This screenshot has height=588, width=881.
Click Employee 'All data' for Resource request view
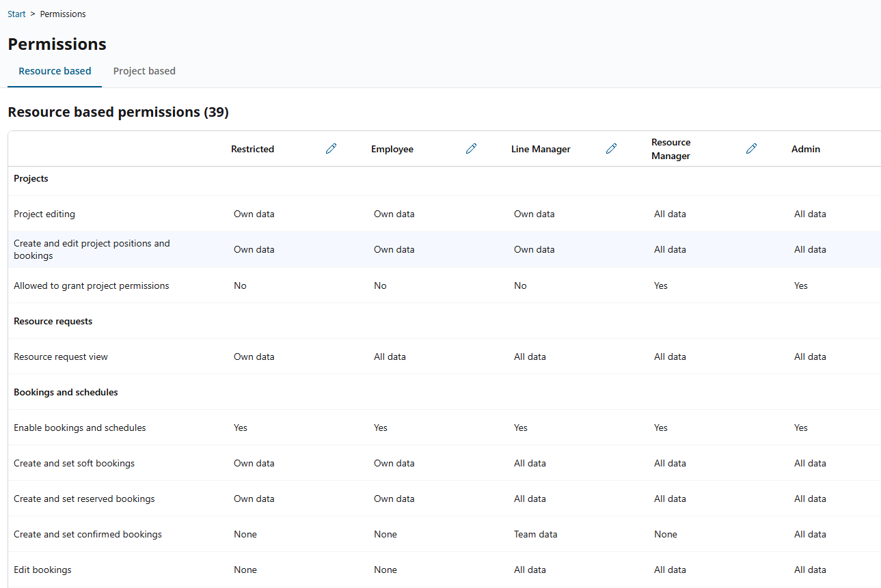[390, 356]
